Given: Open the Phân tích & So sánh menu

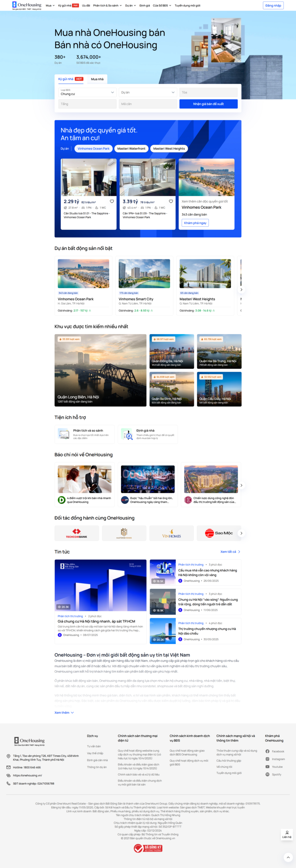Looking at the screenshot, I should [x=107, y=6].
